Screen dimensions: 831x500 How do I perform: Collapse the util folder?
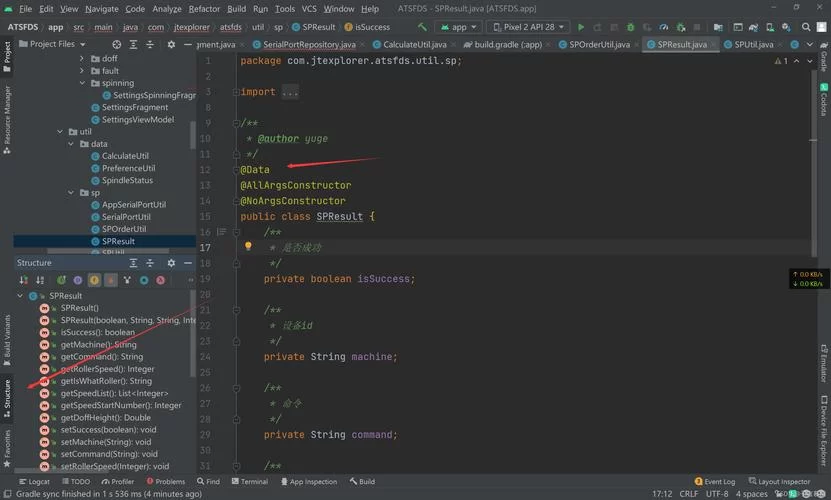(x=60, y=131)
